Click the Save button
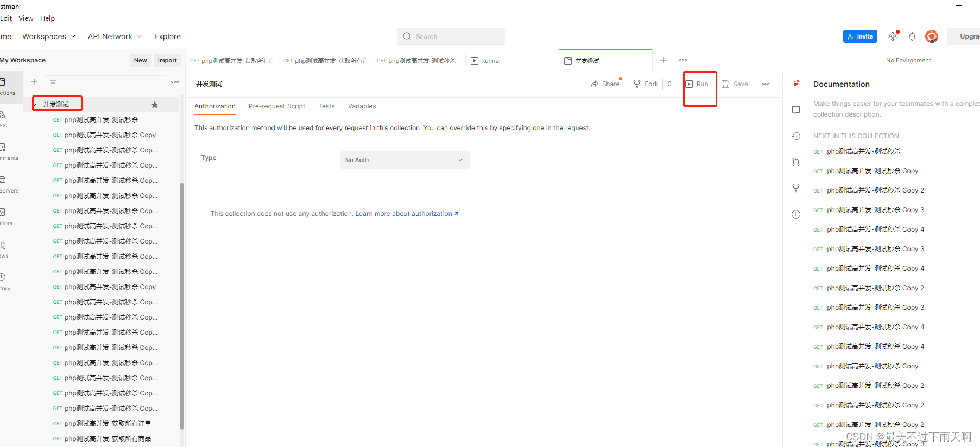 [x=735, y=84]
